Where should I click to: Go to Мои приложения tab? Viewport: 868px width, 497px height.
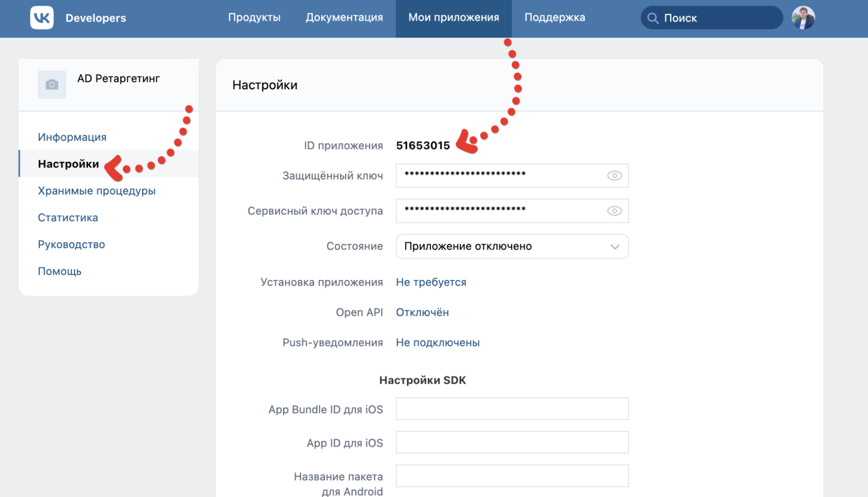[454, 18]
